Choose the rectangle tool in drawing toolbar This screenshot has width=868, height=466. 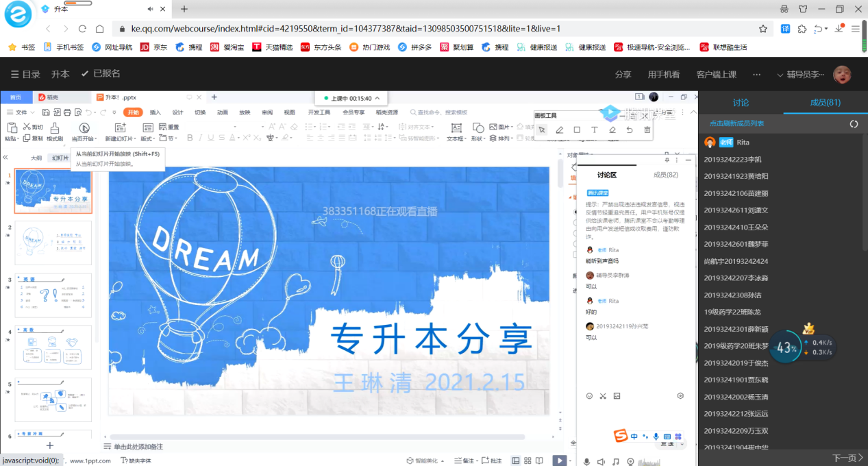coord(577,130)
